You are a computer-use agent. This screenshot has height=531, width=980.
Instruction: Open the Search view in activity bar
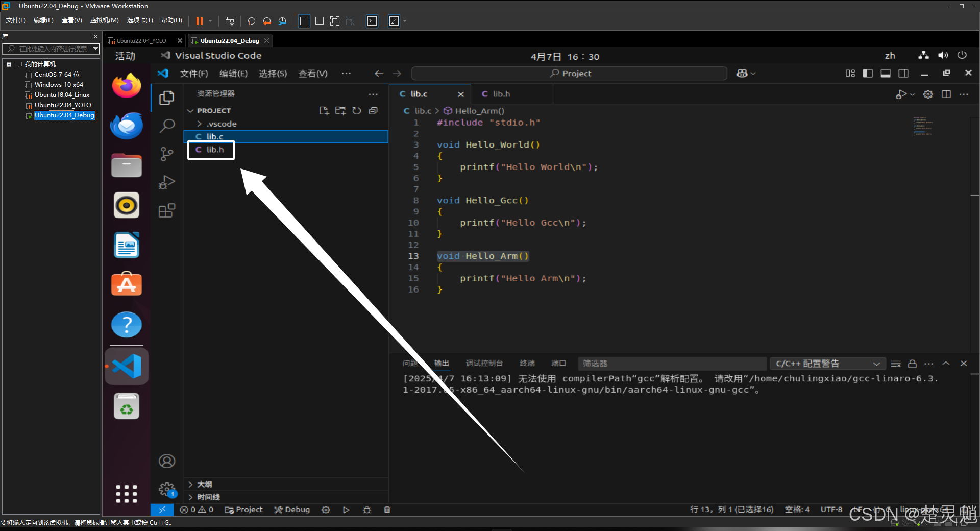tap(166, 126)
